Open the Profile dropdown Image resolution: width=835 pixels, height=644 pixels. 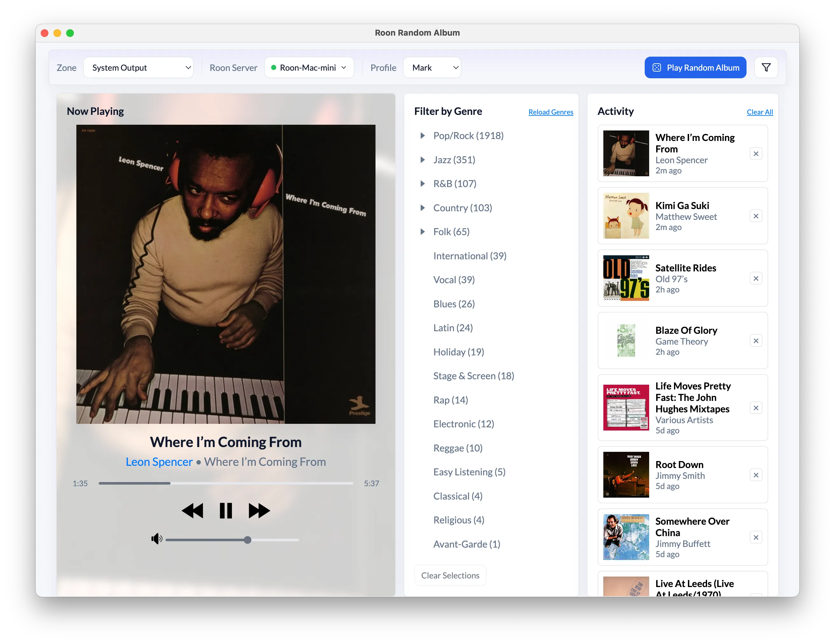pos(432,68)
